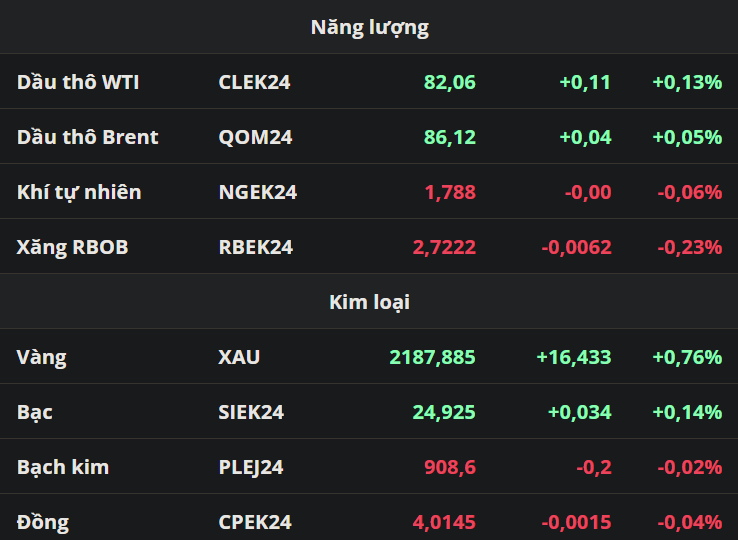
Task: Select the Bạch kim commodity name
Action: [x=63, y=467]
